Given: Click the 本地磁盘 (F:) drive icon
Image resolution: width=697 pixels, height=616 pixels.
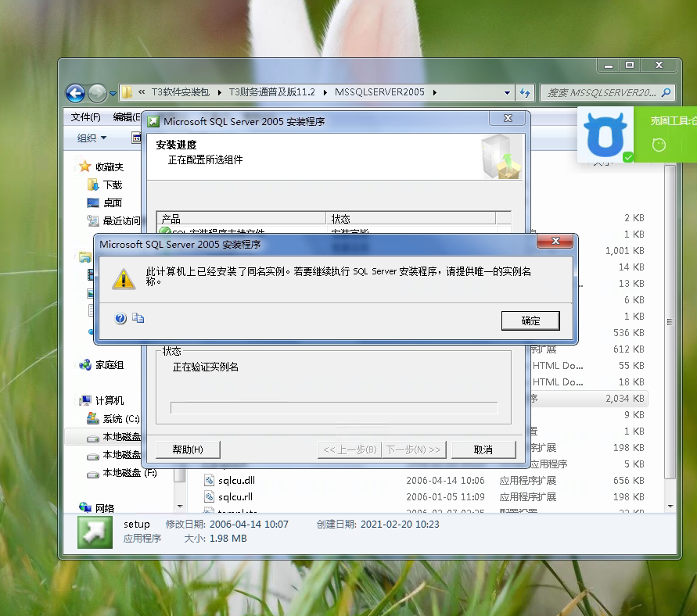Looking at the screenshot, I should 93,474.
